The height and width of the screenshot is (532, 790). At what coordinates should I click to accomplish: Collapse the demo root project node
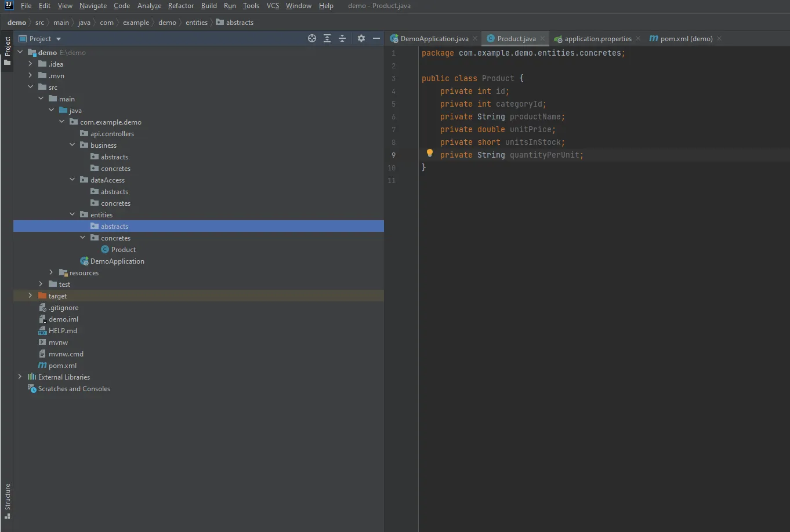pos(20,52)
